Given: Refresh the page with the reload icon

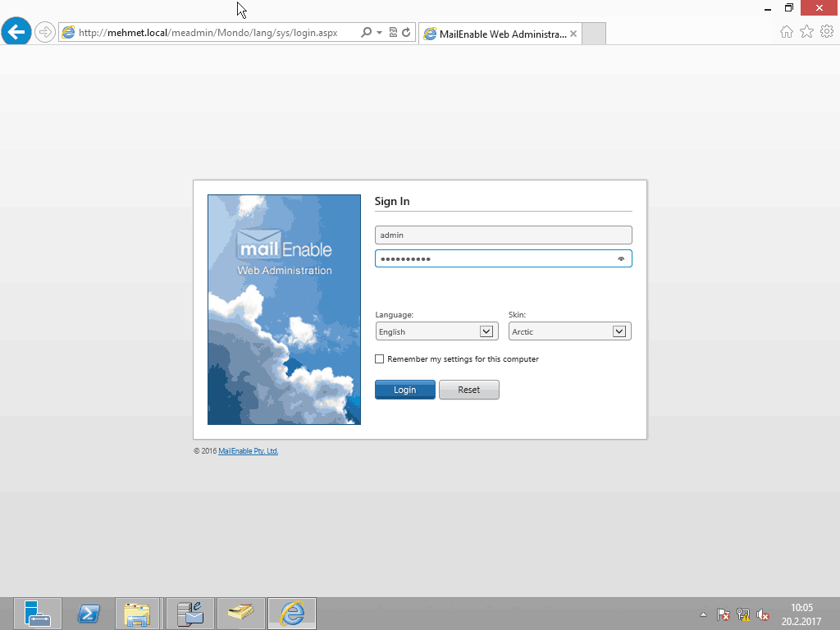Looking at the screenshot, I should 407,33.
